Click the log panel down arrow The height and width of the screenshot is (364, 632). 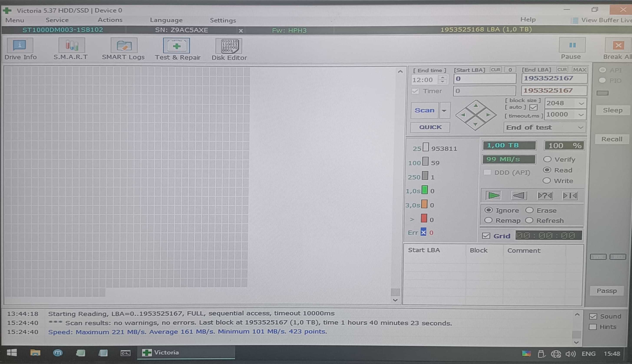pyautogui.click(x=576, y=342)
